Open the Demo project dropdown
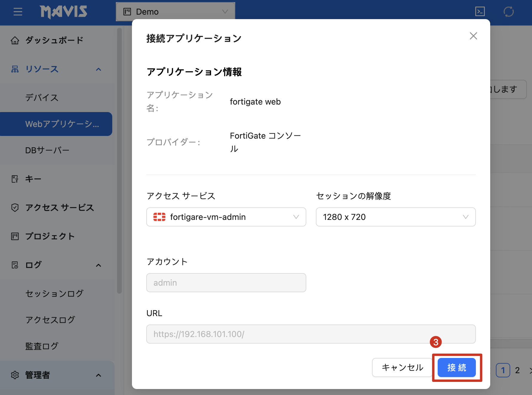This screenshot has width=532, height=395. [x=176, y=12]
